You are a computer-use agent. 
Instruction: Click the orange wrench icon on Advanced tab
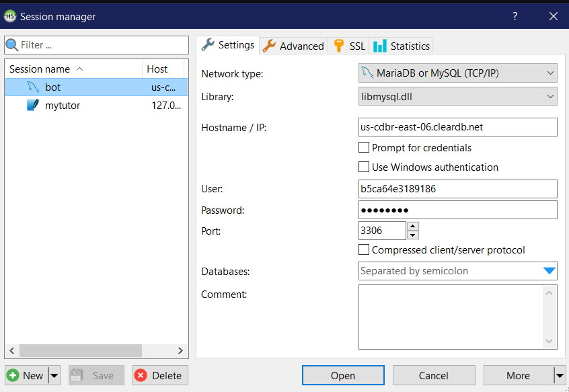tap(269, 46)
